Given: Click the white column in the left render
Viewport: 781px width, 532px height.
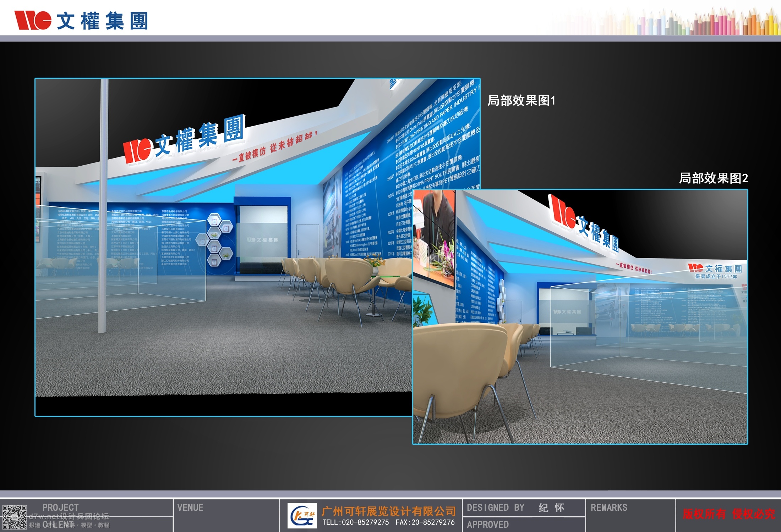Looking at the screenshot, I should (x=103, y=206).
